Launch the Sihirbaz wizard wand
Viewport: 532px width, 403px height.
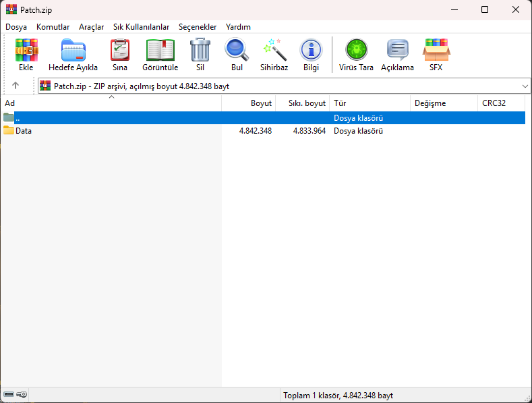274,49
